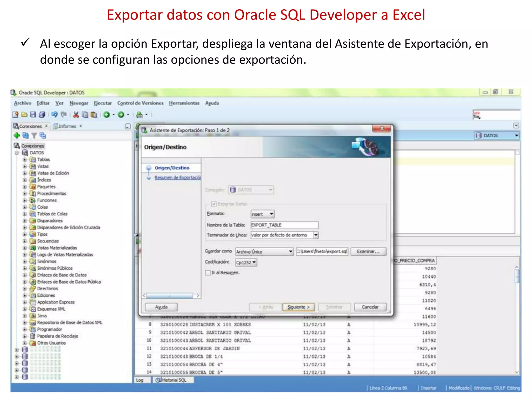This screenshot has width=532, height=399.
Task: Click the Nombre de la Tabla input field
Action: click(284, 225)
